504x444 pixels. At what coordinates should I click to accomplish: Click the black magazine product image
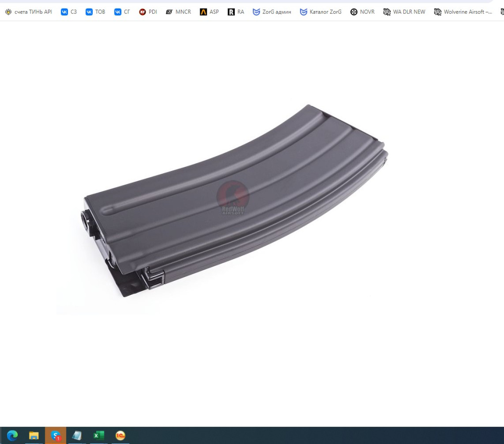coord(235,200)
